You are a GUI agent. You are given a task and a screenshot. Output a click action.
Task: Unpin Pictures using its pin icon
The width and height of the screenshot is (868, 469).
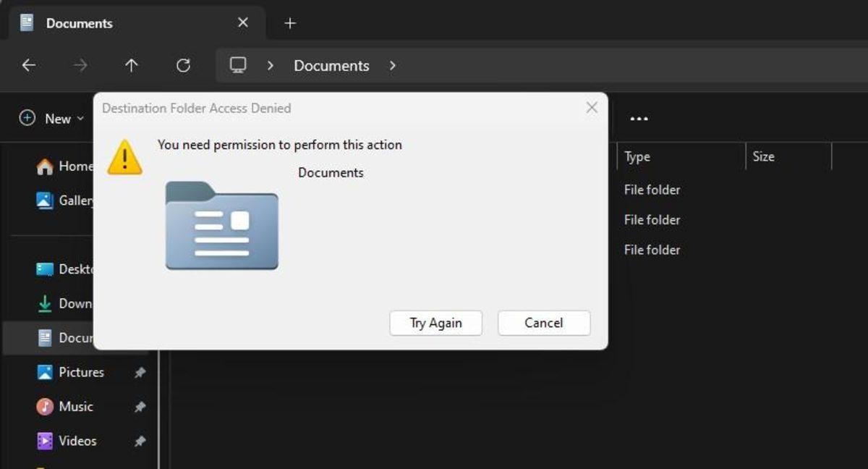pos(140,373)
